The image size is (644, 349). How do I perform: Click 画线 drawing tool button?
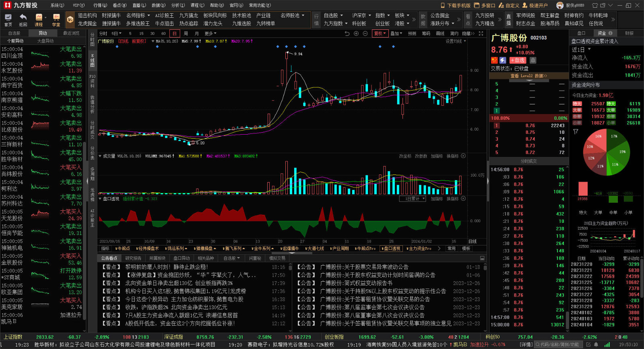440,33
